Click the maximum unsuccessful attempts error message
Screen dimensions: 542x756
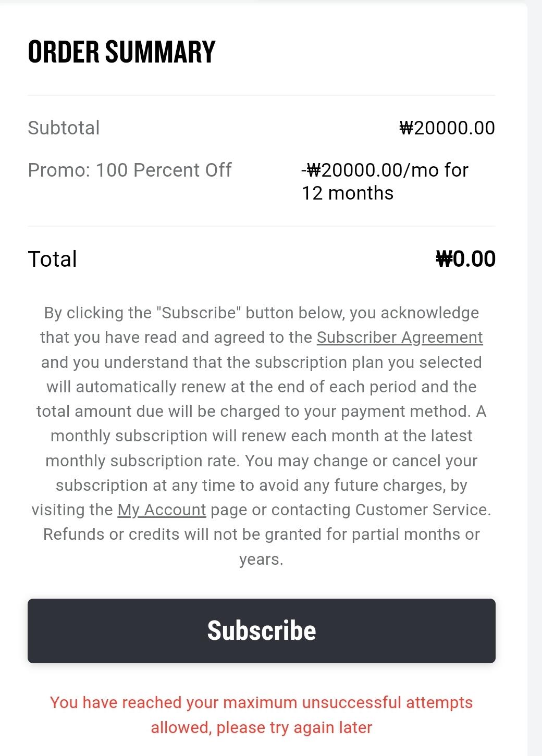[261, 702]
